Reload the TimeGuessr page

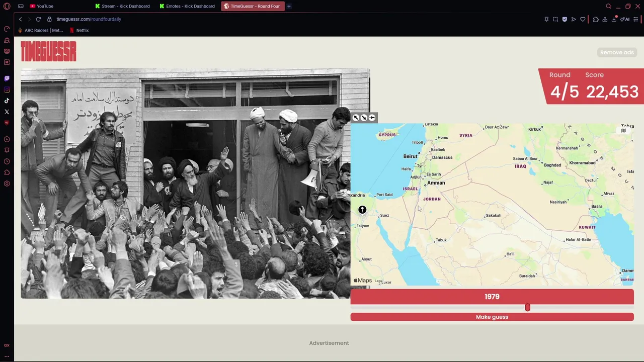[38, 19]
